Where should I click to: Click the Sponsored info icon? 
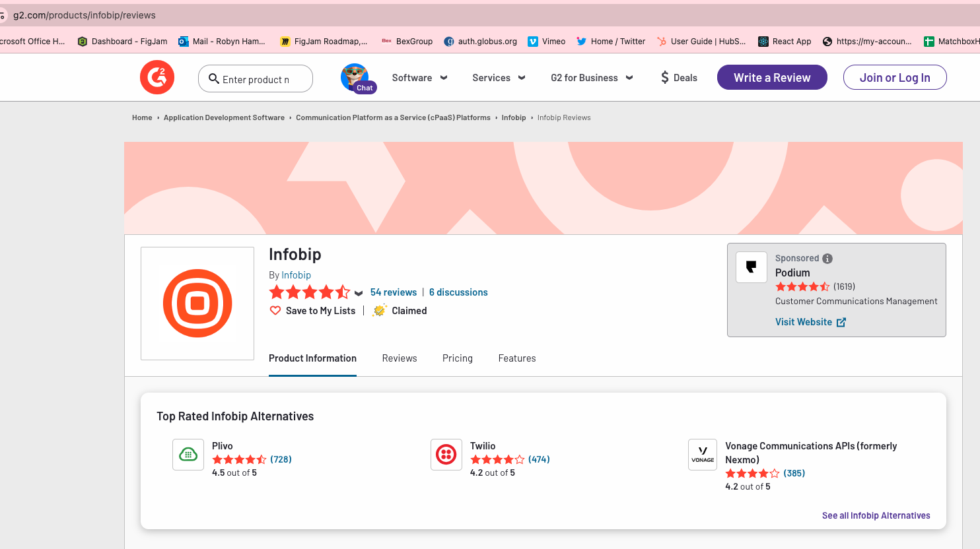(x=827, y=259)
